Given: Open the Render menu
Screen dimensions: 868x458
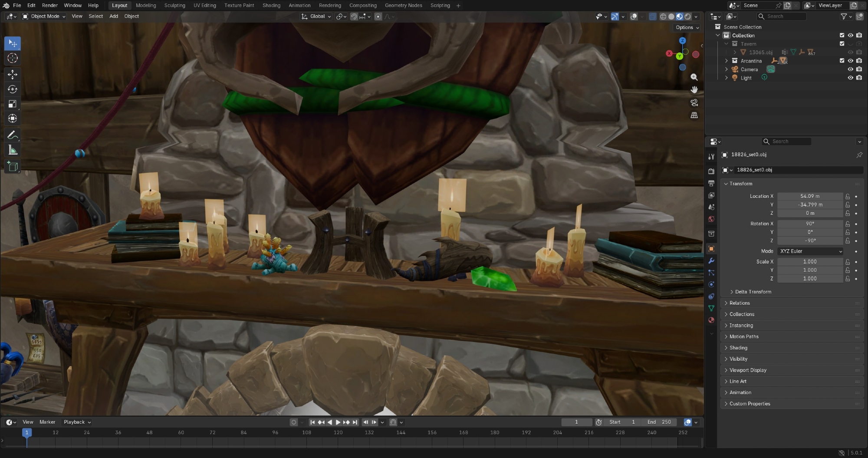Looking at the screenshot, I should pos(49,6).
